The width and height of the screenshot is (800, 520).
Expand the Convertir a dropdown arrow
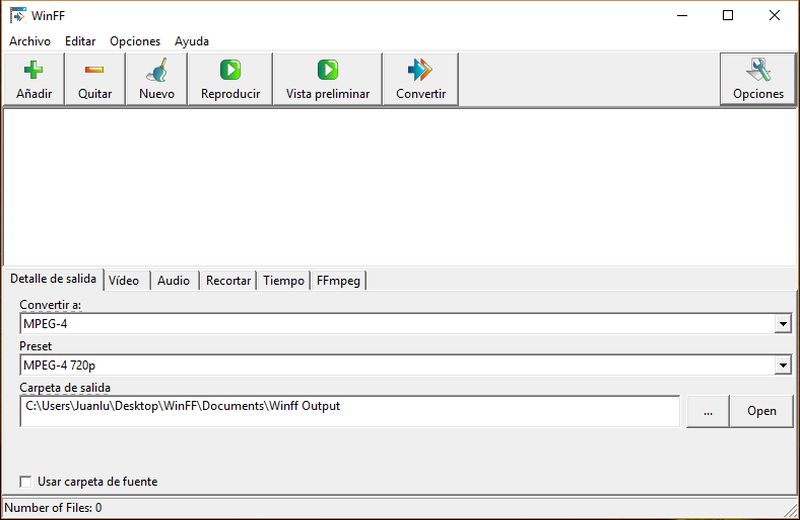[x=783, y=324]
